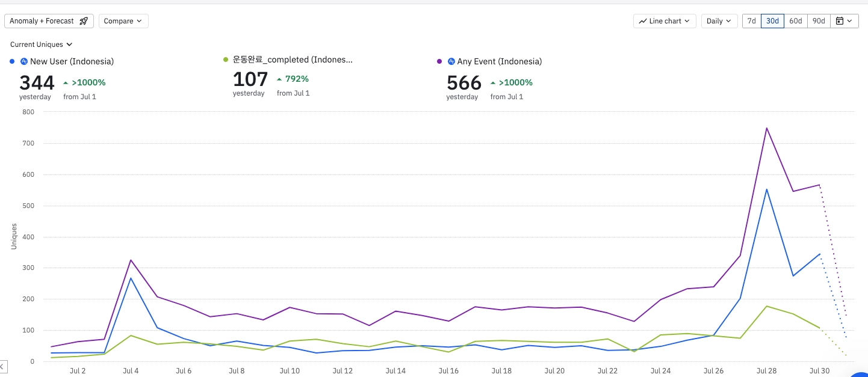Click the line chart icon in chart type selector
Screen dimensions: 868x377
tap(643, 21)
